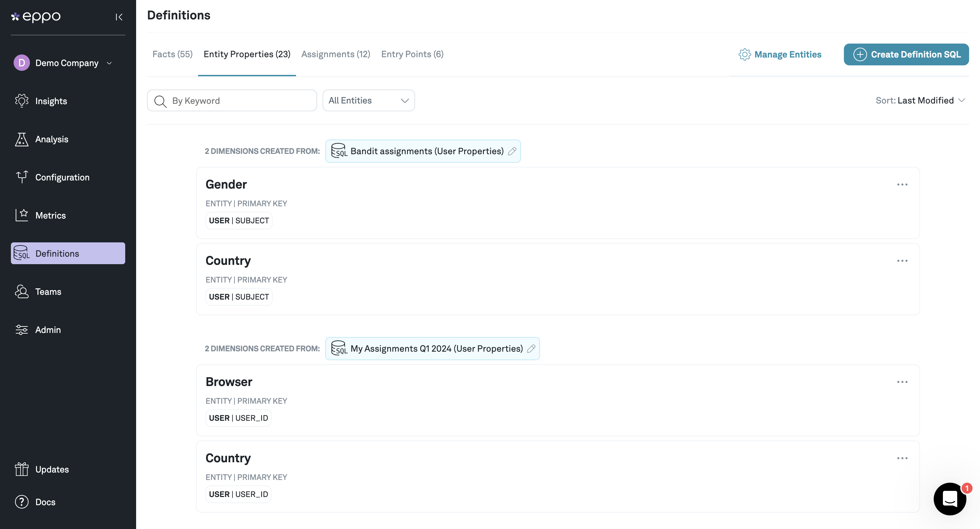The image size is (980, 529).
Task: Open the three-dot menu for Browser
Action: pos(902,382)
